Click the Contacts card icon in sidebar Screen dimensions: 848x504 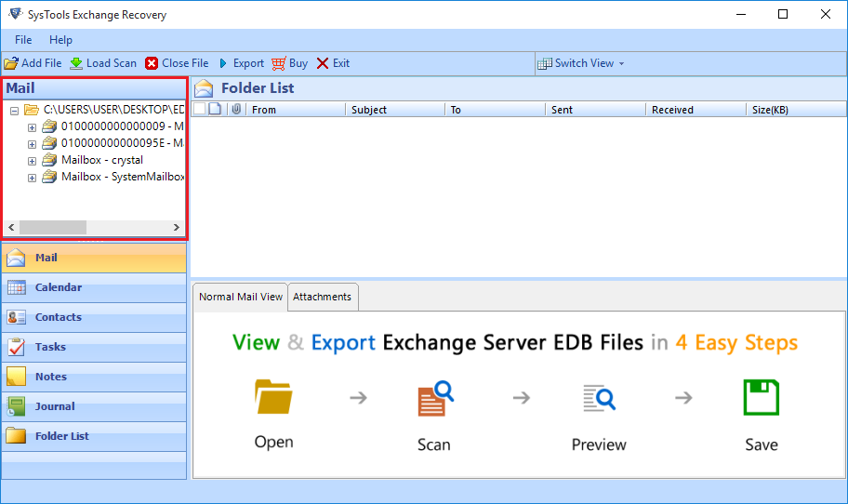16,317
